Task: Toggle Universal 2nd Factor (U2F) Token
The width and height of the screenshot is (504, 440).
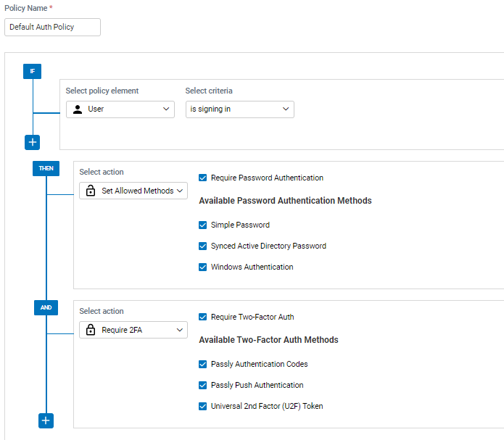Action: (x=202, y=406)
